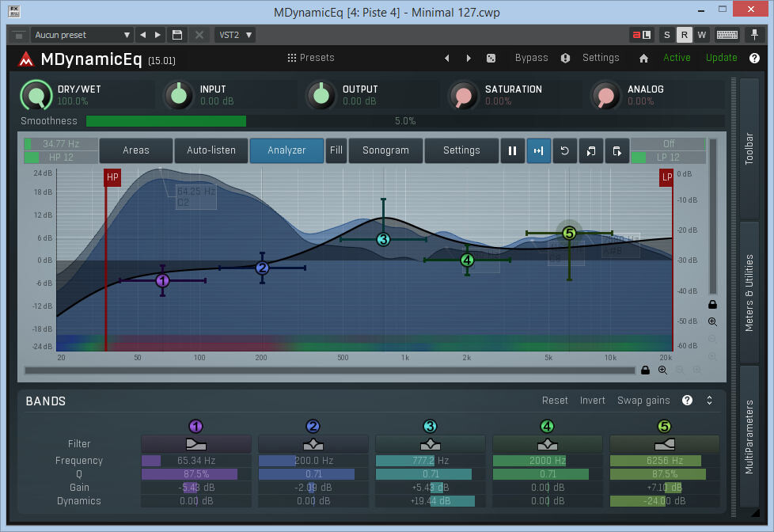The height and width of the screenshot is (532, 774).
Task: Toggle the analyzer Fill option
Action: (336, 150)
